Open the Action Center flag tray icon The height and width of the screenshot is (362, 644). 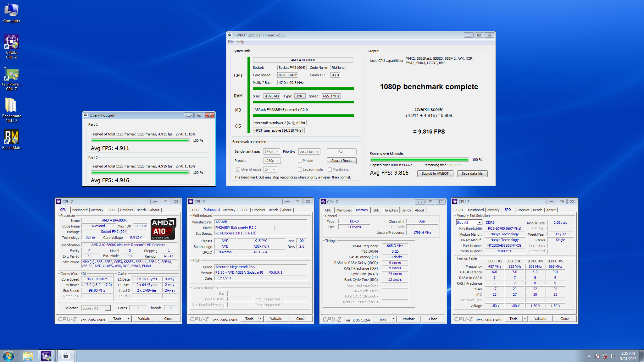(x=597, y=356)
